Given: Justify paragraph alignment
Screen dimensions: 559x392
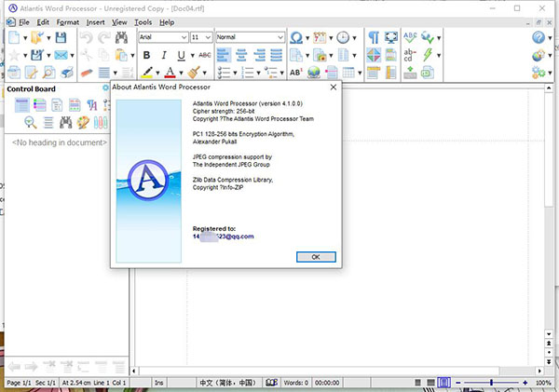Looking at the screenshot, I should 277,55.
